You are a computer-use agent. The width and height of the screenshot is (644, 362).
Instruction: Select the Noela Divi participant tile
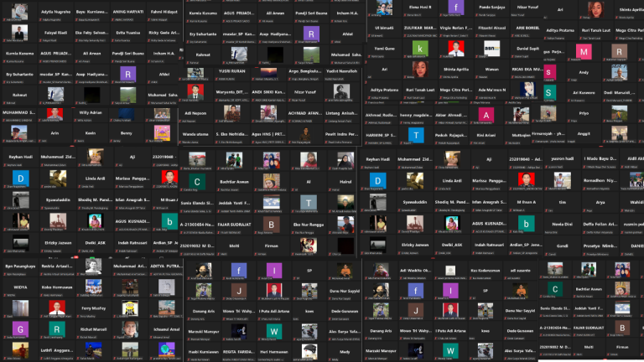(560, 224)
